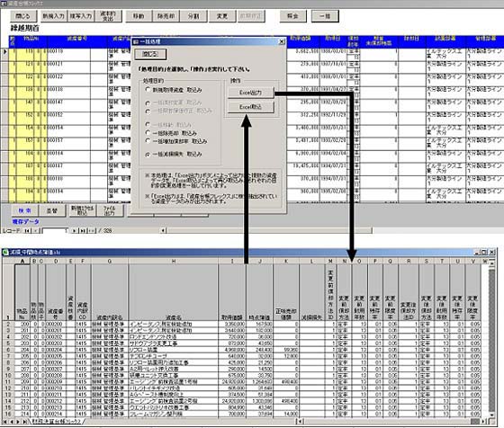Click the record number input field
Image resolution: width=504 pixels, height=428 pixels.
(x=55, y=230)
